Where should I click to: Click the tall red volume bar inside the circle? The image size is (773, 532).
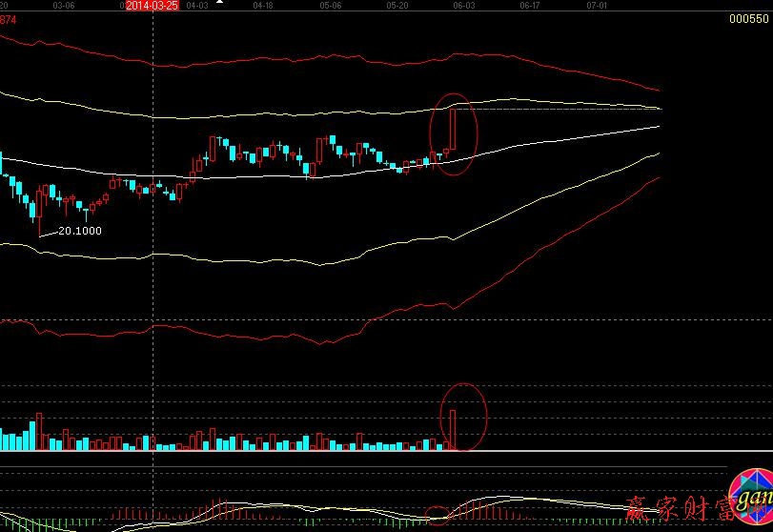(454, 429)
